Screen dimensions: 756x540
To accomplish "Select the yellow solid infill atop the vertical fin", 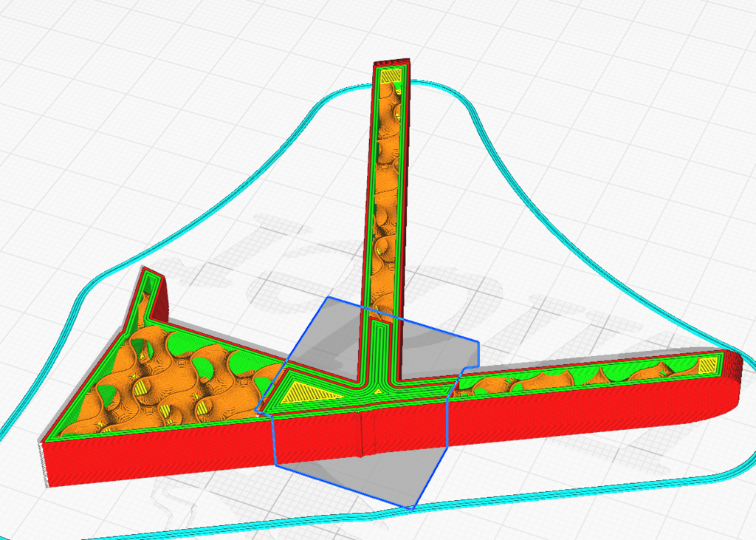I will [391, 76].
